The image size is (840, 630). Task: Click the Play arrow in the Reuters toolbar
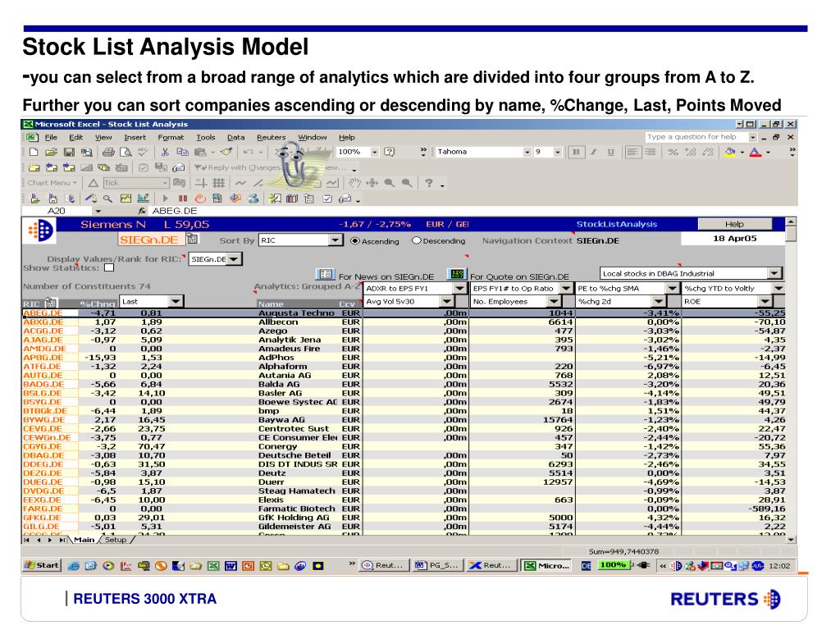click(x=166, y=199)
